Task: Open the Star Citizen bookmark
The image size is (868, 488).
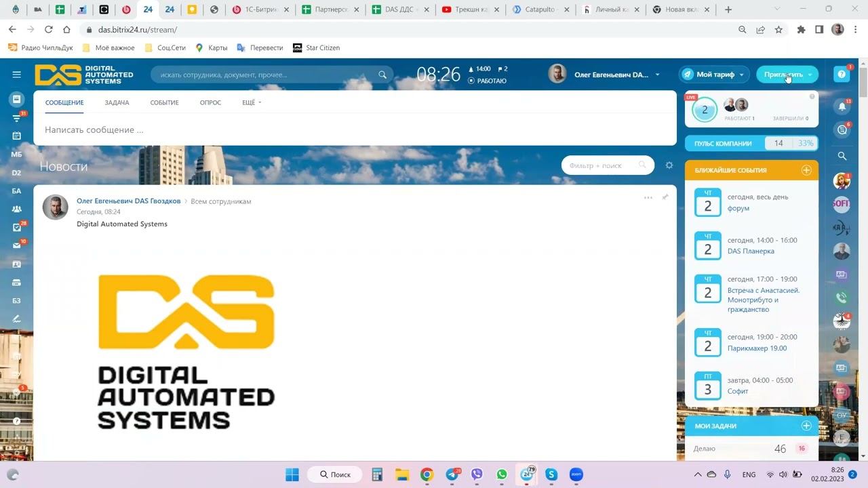Action: pos(316,47)
